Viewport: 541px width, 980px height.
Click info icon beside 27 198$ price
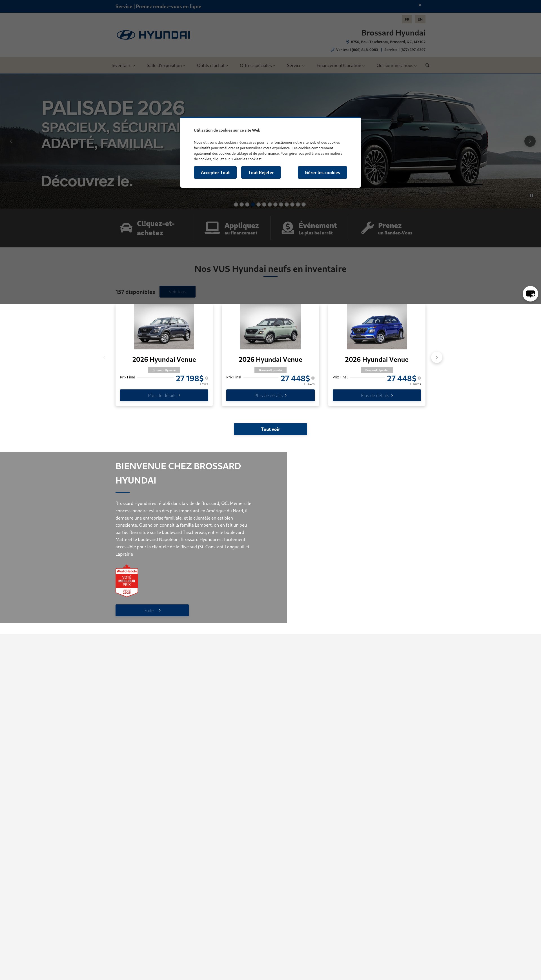(207, 378)
